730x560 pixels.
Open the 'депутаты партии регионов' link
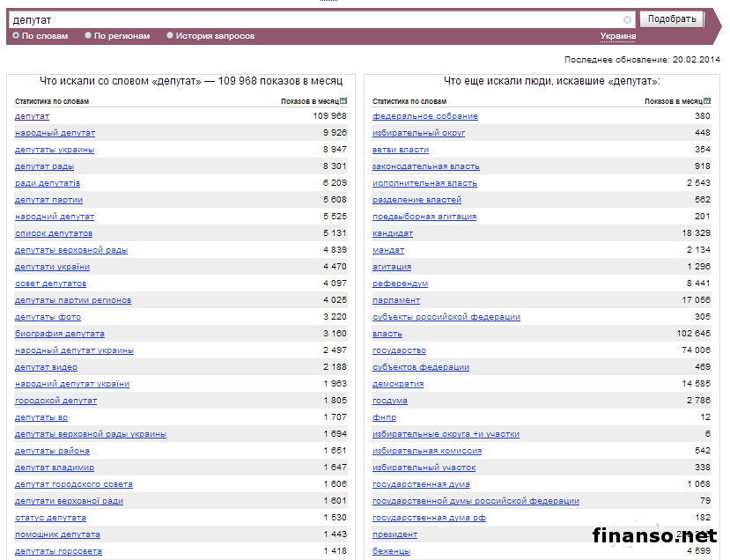pyautogui.click(x=73, y=300)
